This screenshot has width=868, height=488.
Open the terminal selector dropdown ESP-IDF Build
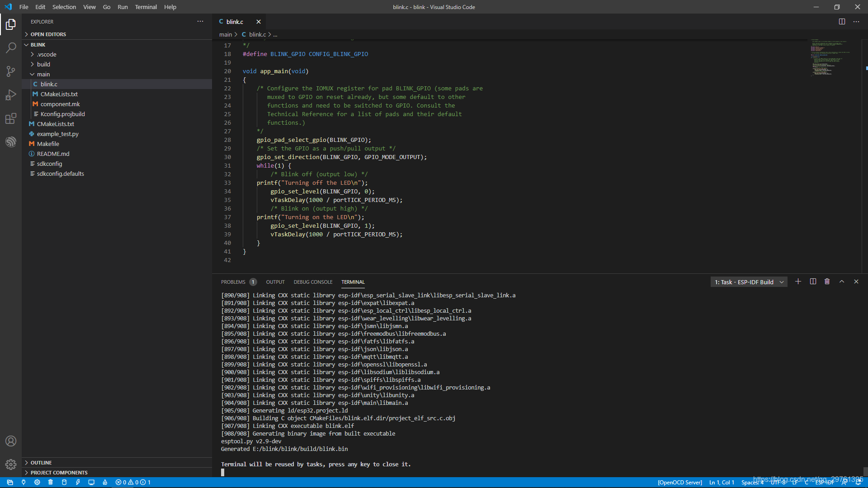tap(749, 282)
